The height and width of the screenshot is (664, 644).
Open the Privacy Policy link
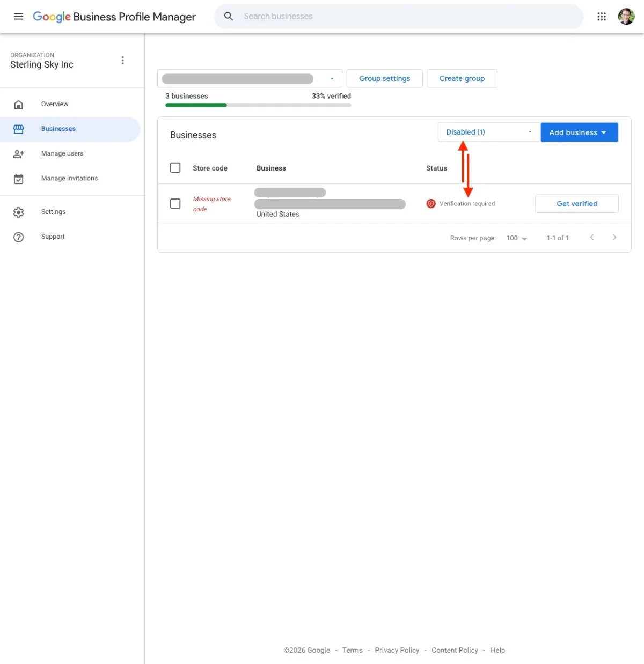(397, 650)
